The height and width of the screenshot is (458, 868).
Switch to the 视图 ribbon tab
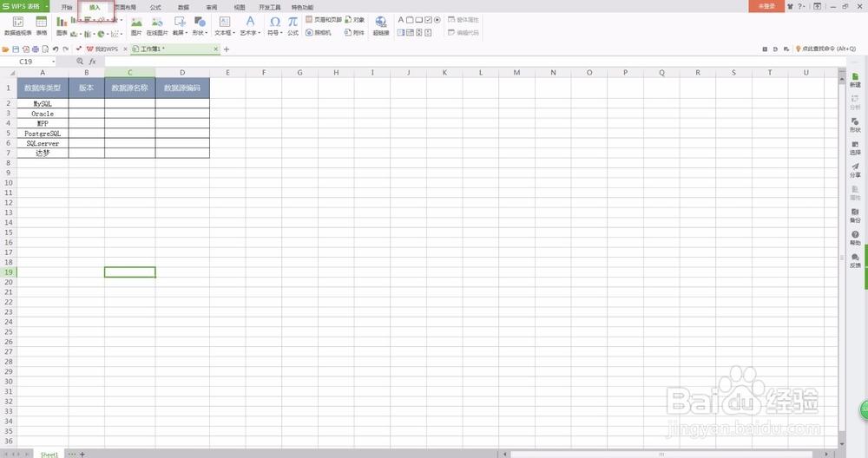coord(240,7)
